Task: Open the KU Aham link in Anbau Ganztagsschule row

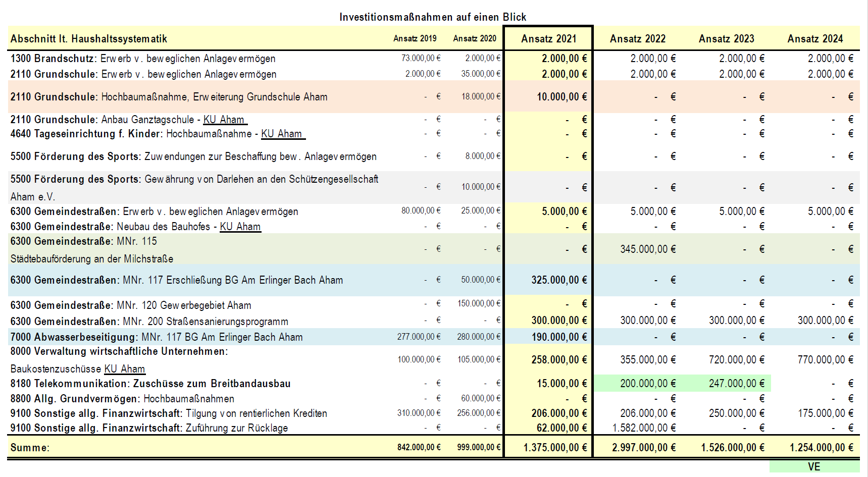Action: point(225,120)
